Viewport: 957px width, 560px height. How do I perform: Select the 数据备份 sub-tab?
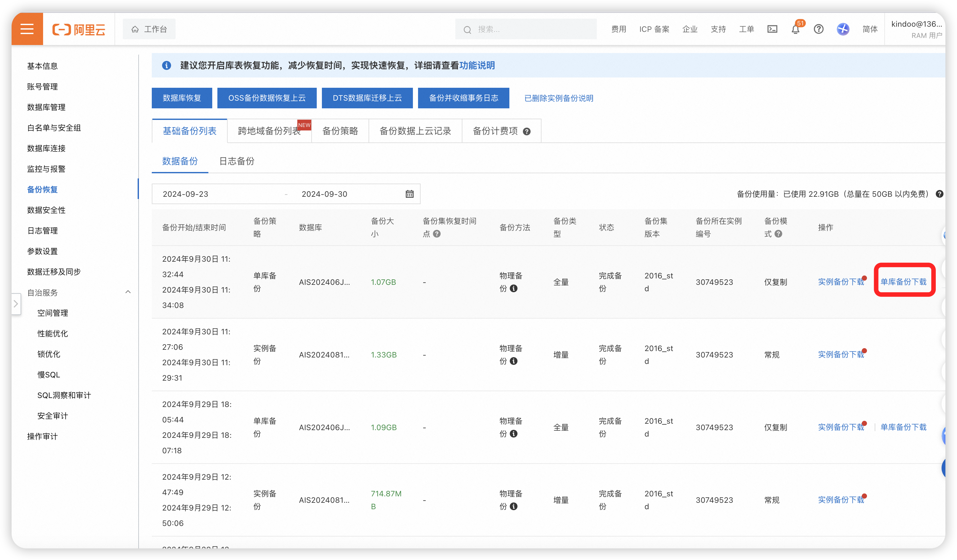(180, 161)
